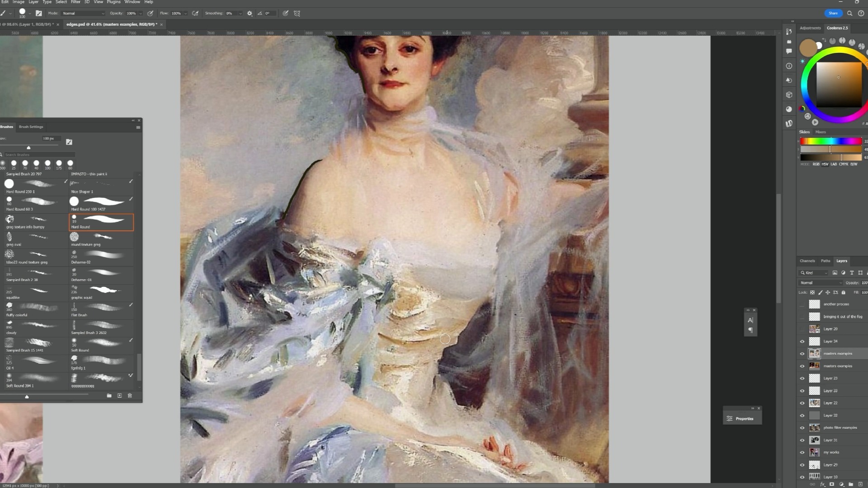Delete brush with Brushes panel trash icon

click(130, 395)
